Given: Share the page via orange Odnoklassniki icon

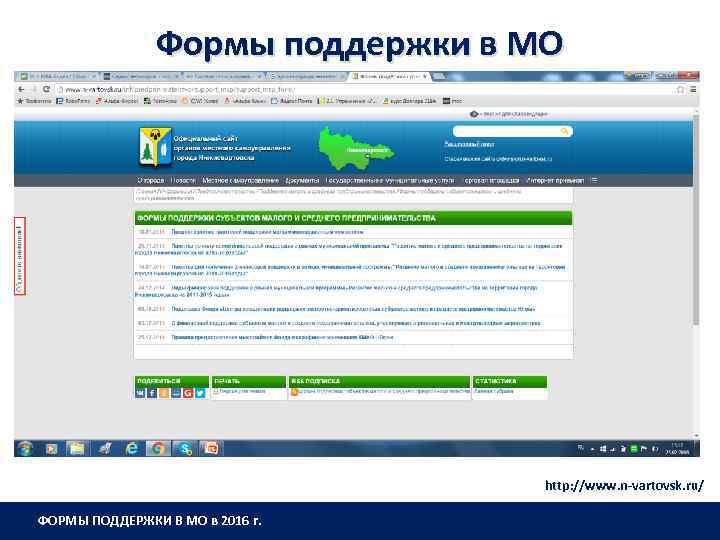Looking at the screenshot, I should click(164, 393).
